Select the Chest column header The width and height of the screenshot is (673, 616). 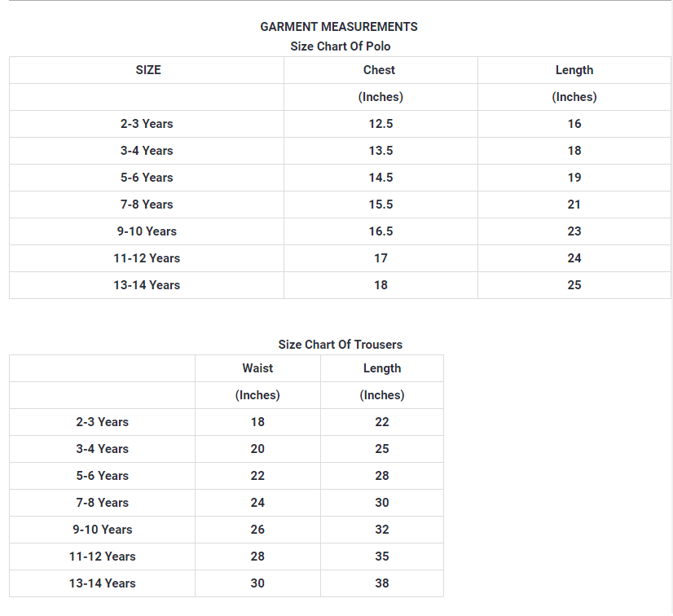pyautogui.click(x=380, y=70)
